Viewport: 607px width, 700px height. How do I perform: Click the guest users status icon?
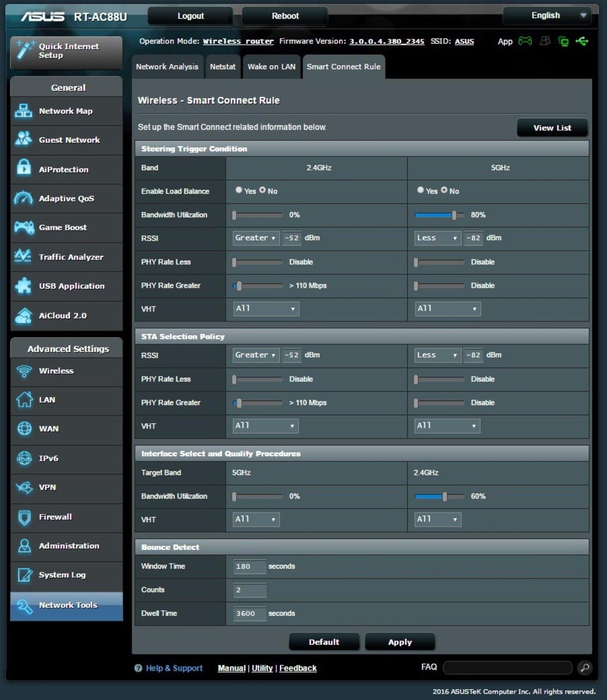click(545, 41)
